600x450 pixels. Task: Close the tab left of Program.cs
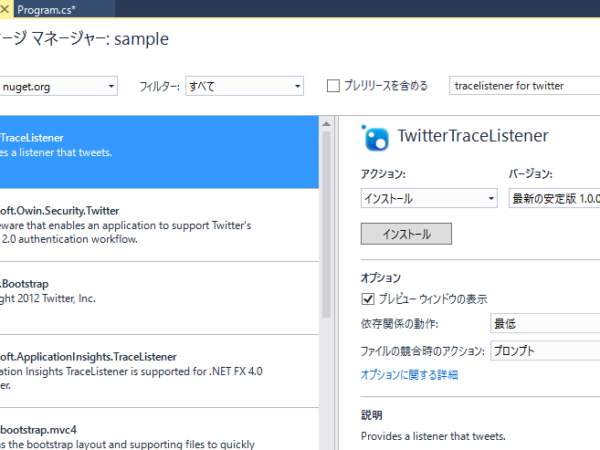[5, 8]
